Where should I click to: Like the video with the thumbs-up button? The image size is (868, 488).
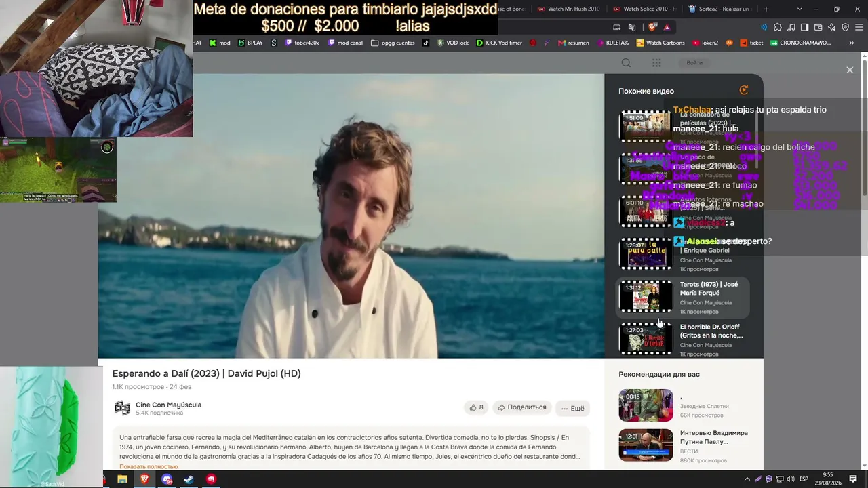[476, 407]
